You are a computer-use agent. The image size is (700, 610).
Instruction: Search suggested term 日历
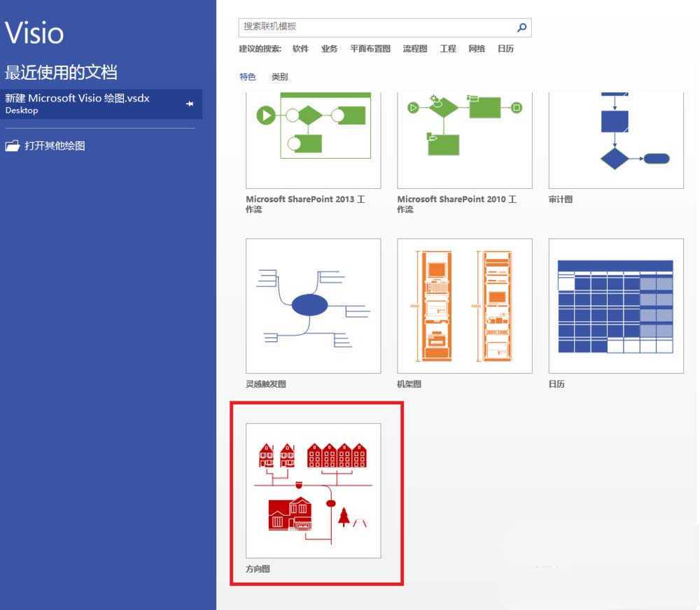coord(506,49)
